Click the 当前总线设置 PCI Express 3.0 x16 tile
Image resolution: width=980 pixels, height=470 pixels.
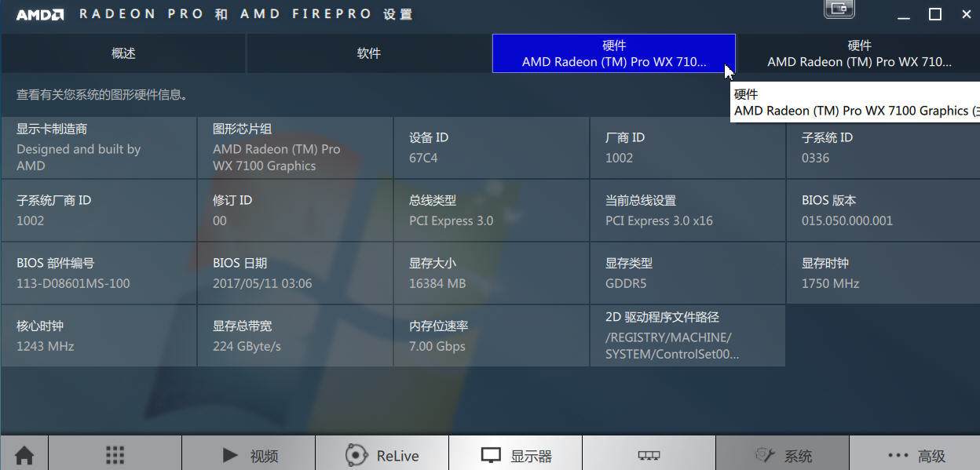point(687,210)
